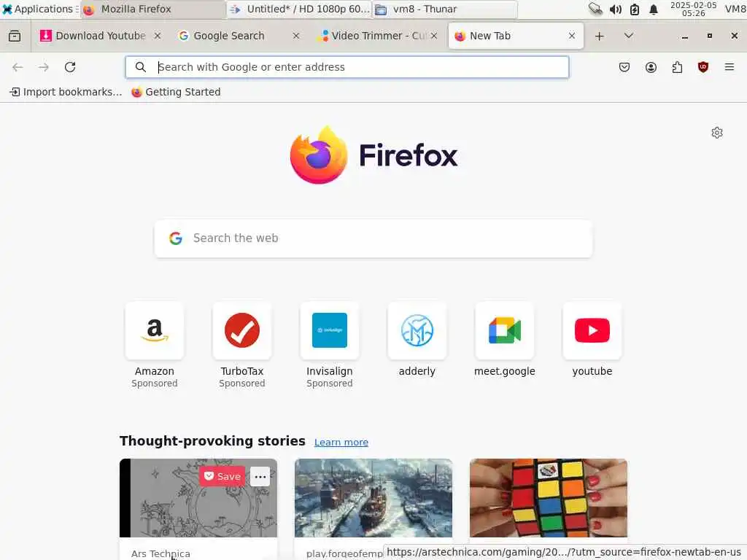
Task: Click the Search the web box
Action: pyautogui.click(x=373, y=238)
